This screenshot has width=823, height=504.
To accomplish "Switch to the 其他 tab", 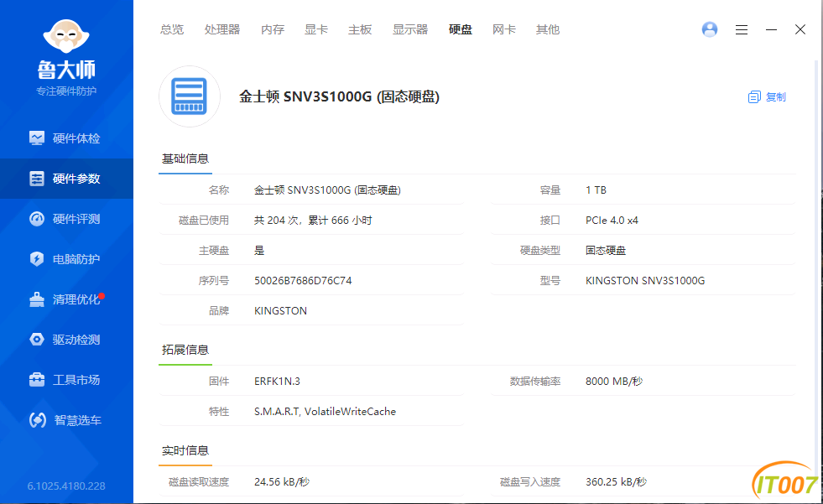I will [548, 30].
